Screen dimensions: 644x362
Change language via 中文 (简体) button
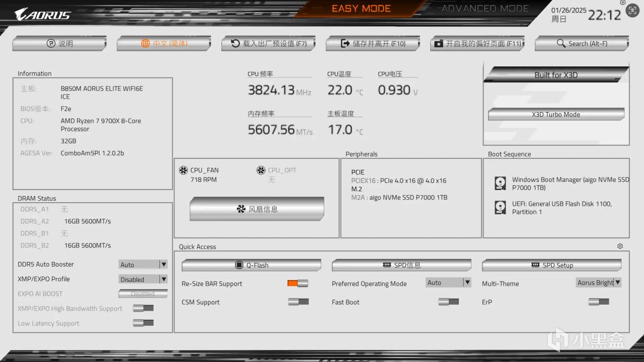(164, 44)
